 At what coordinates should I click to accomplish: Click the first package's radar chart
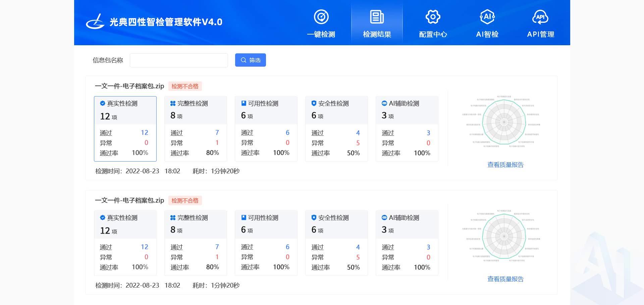click(x=504, y=122)
